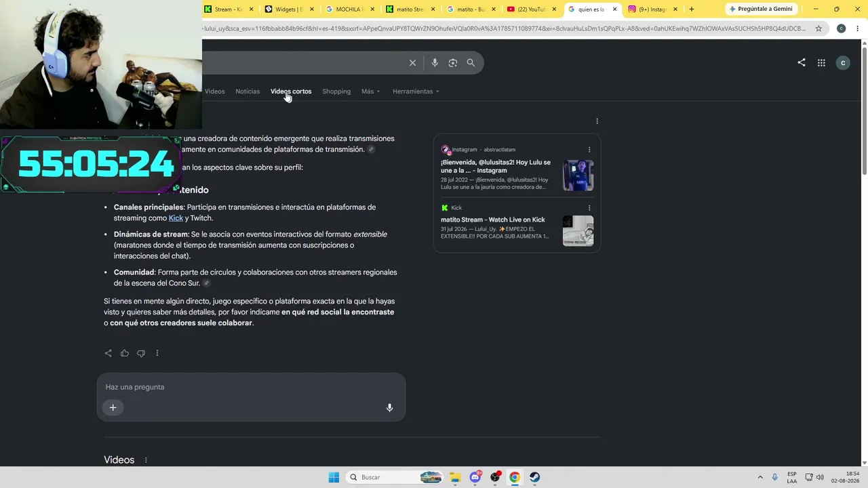This screenshot has width=868, height=488.
Task: Open the Google apps grid
Action: (x=821, y=62)
